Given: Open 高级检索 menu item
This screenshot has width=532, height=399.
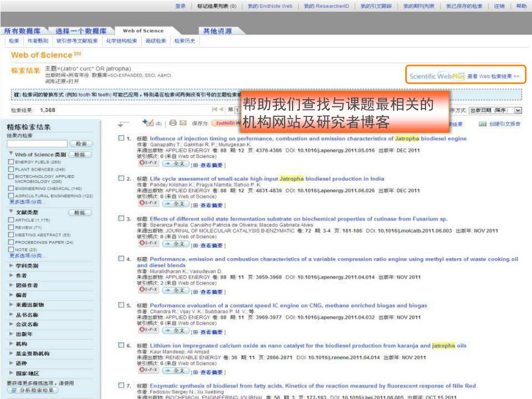Looking at the screenshot, I should click(x=156, y=41).
